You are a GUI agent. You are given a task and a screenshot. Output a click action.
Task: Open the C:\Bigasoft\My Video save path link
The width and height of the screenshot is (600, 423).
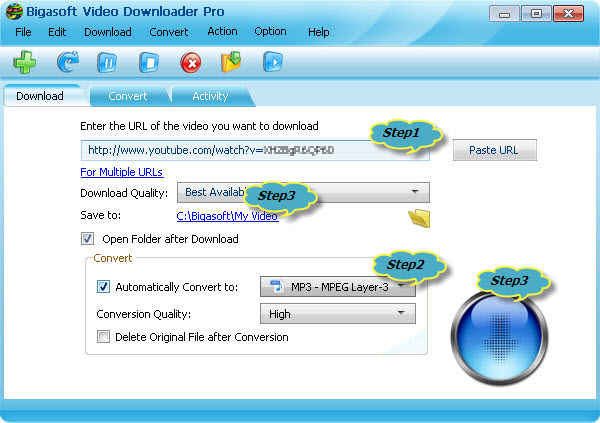coord(227,216)
